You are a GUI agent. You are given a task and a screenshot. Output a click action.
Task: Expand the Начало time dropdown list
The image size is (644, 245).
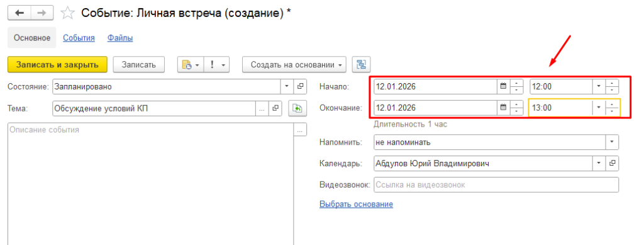click(599, 86)
